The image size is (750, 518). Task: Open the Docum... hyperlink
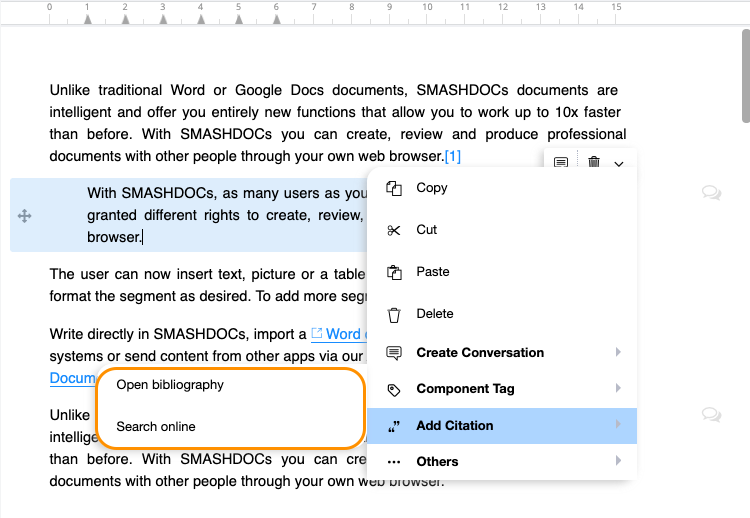pos(73,378)
